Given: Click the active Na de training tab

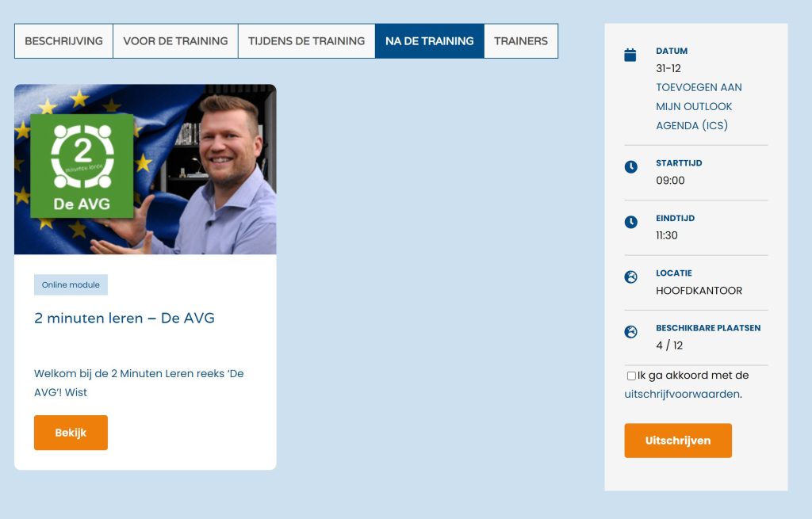Looking at the screenshot, I should tap(429, 41).
